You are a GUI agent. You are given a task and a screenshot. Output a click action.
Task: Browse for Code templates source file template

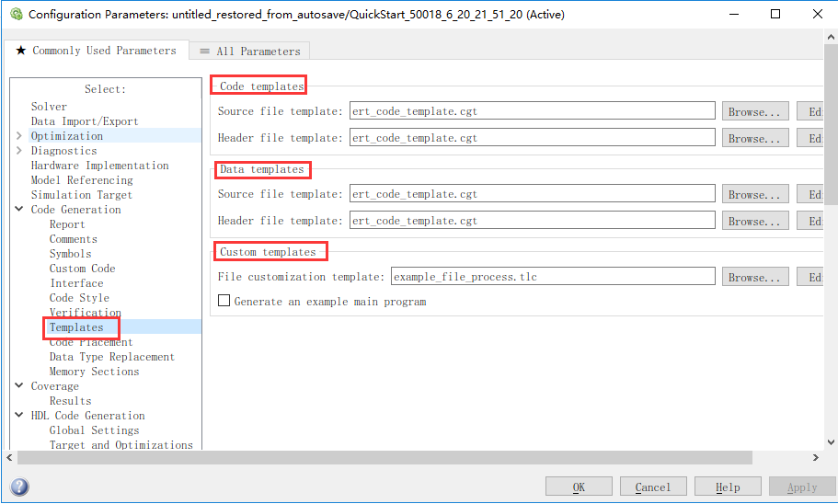(754, 111)
